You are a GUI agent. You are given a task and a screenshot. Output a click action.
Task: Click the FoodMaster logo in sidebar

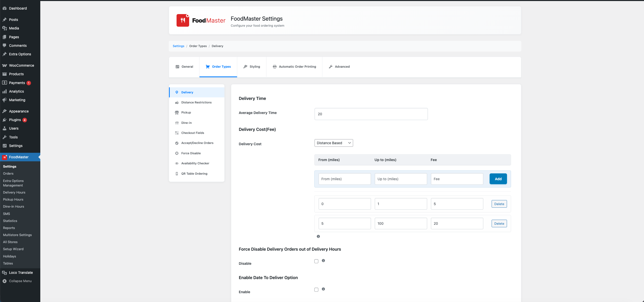pyautogui.click(x=5, y=157)
